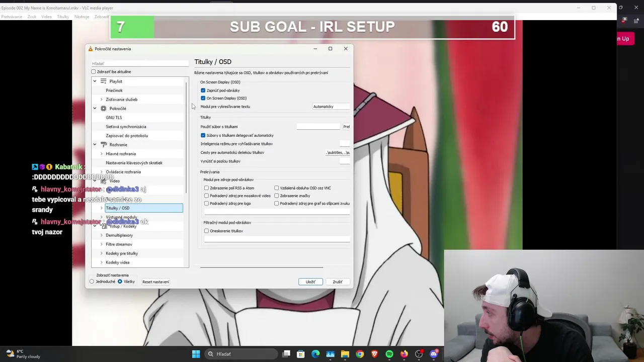Screen dimensions: 644x362
Task: Enable 'Podradený zdroj pre logo'
Action: [206, 204]
